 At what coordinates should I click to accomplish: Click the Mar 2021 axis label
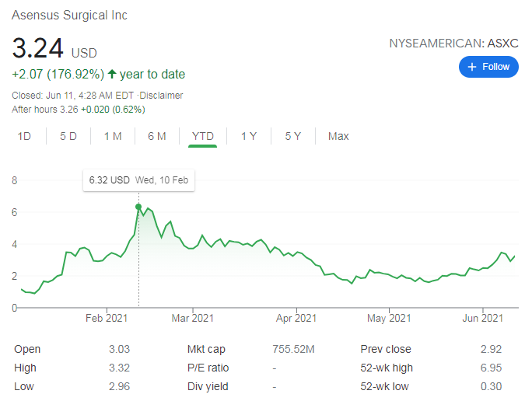[193, 318]
